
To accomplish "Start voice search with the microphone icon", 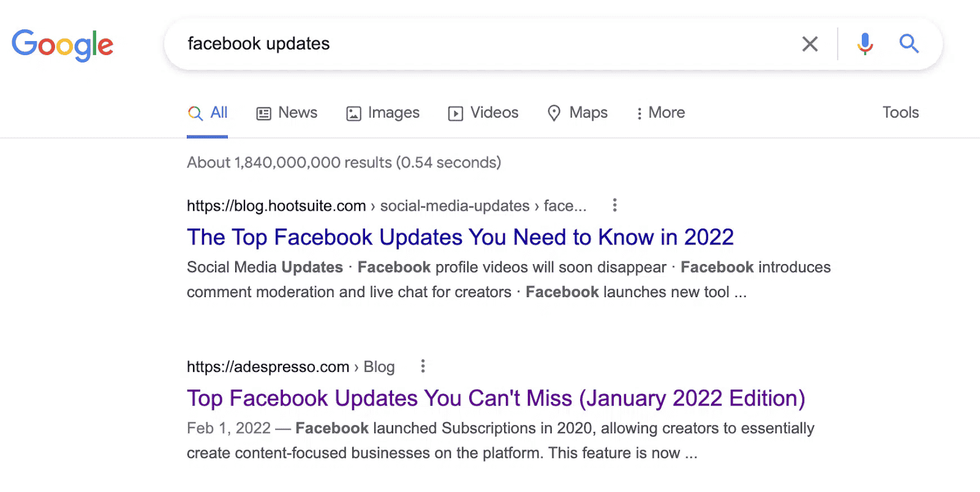I will (x=865, y=44).
